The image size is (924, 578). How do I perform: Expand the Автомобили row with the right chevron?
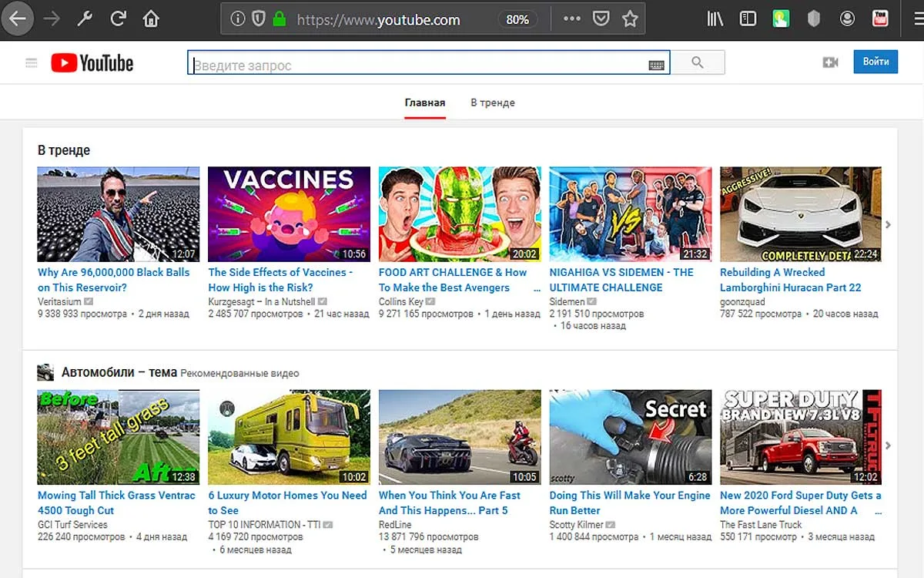[888, 445]
